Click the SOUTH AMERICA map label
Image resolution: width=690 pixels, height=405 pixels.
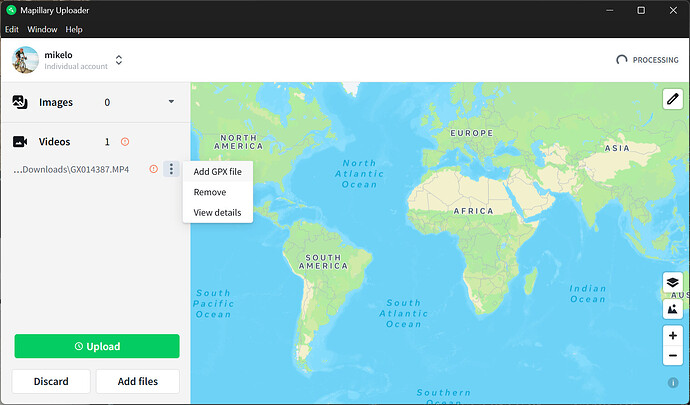[x=323, y=261]
